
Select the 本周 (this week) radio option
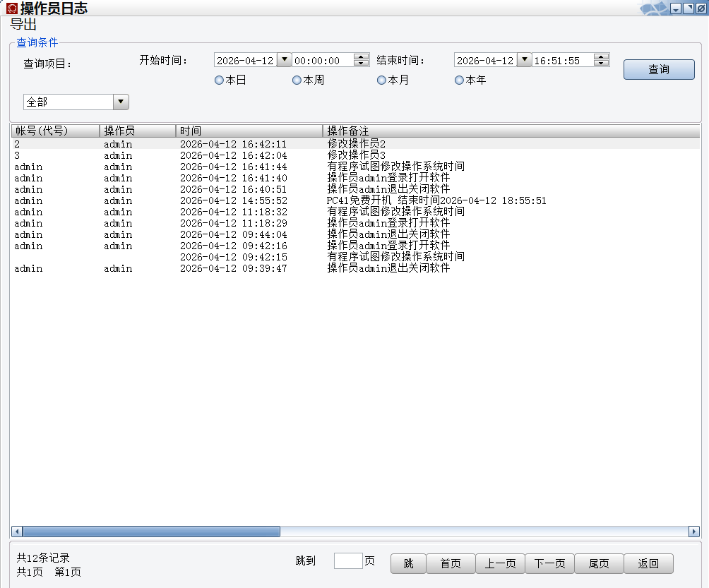pos(297,80)
